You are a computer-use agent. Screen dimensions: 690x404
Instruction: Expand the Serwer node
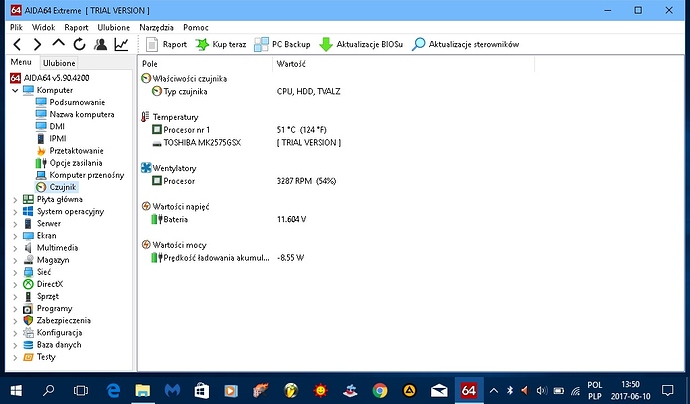point(15,224)
